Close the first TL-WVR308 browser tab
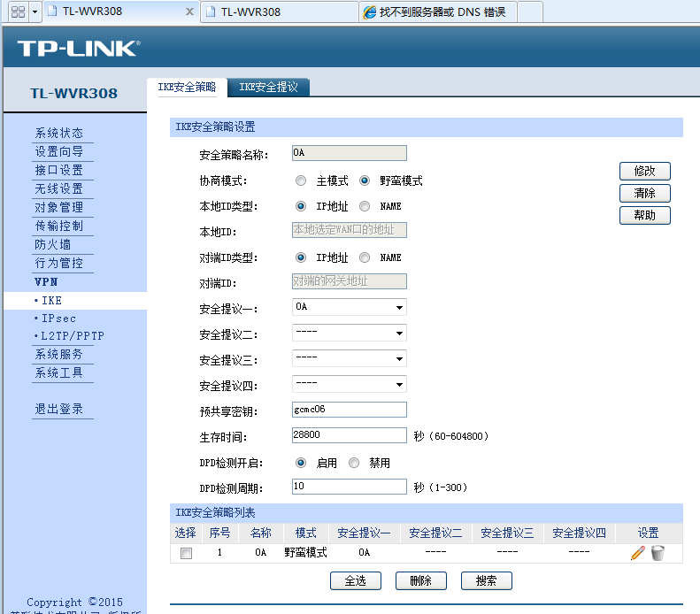700x614 pixels. click(189, 12)
